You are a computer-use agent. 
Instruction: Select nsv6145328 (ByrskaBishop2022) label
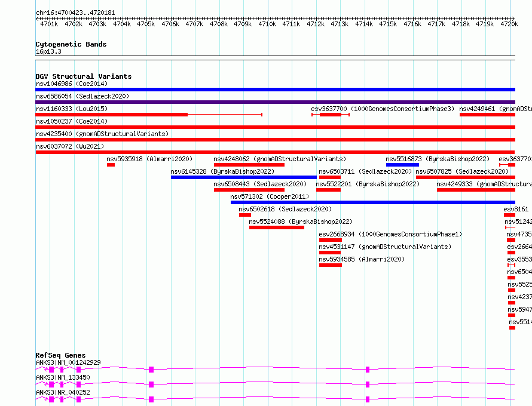pos(222,171)
